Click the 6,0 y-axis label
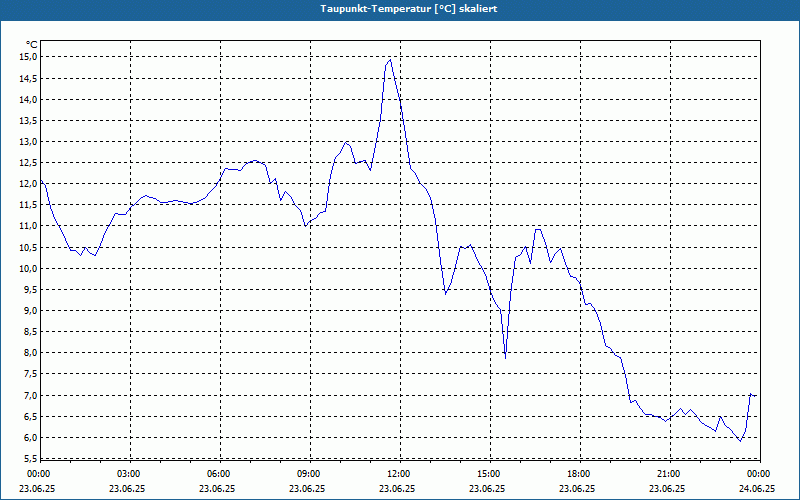The height and width of the screenshot is (500, 800). pyautogui.click(x=30, y=438)
